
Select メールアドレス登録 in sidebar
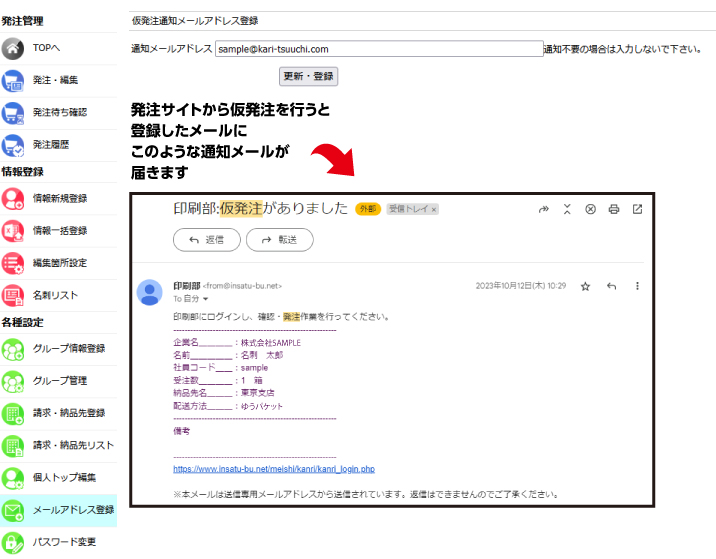pyautogui.click(x=73, y=510)
